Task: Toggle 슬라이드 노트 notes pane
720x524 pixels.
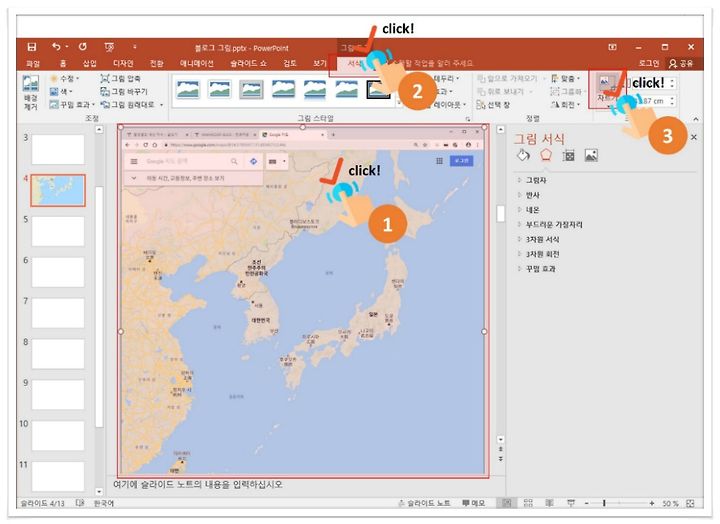Action: click(424, 503)
